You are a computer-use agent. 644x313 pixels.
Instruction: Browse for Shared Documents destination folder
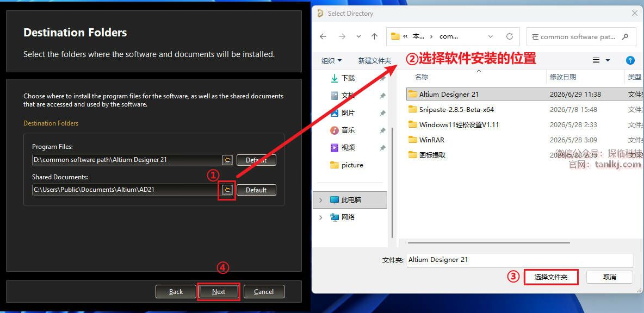click(227, 190)
